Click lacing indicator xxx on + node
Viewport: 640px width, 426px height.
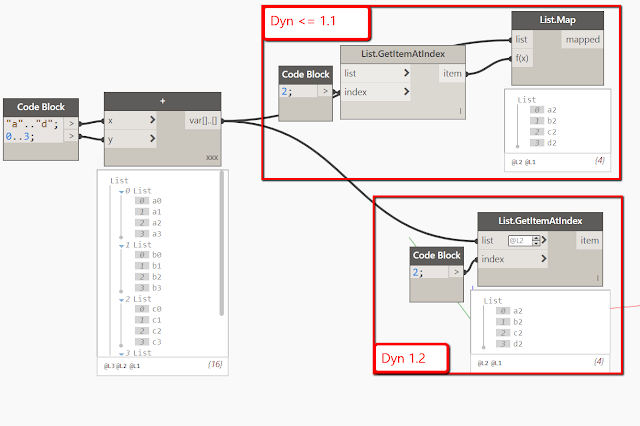(x=212, y=158)
